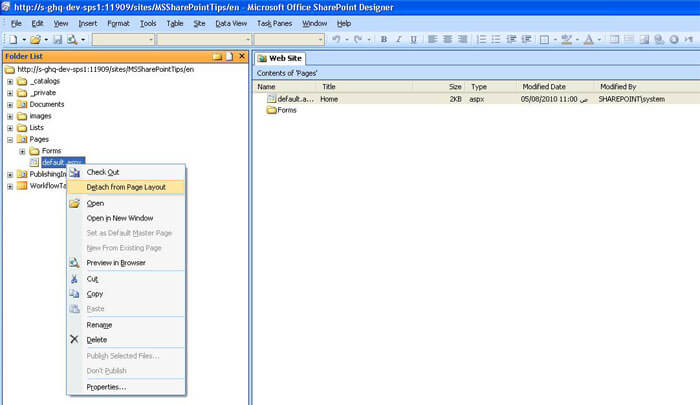Apply numbered list formatting
This screenshot has height=405, width=700.
click(x=481, y=39)
